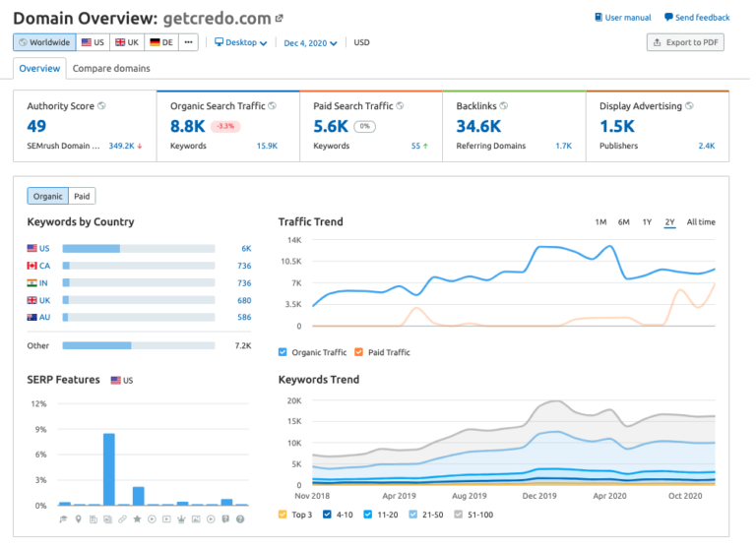Click the newspaper SERP feature icon
Screen dimensions: 756x547
point(94,519)
